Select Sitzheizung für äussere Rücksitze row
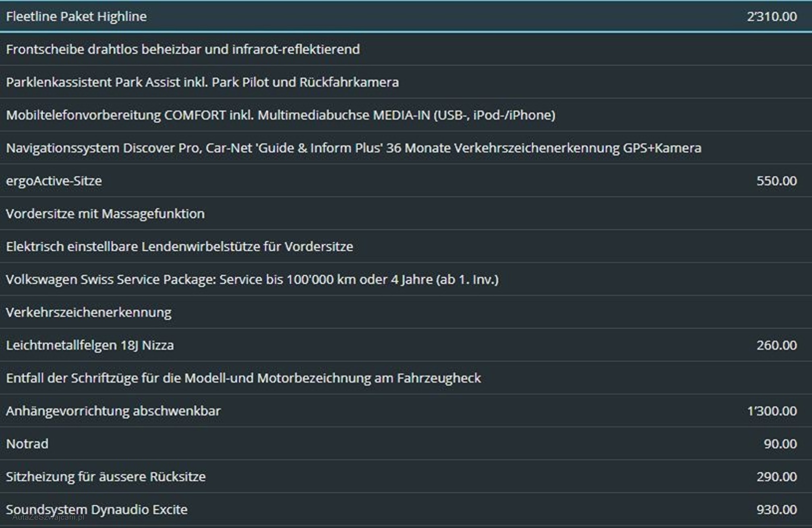 click(x=406, y=476)
